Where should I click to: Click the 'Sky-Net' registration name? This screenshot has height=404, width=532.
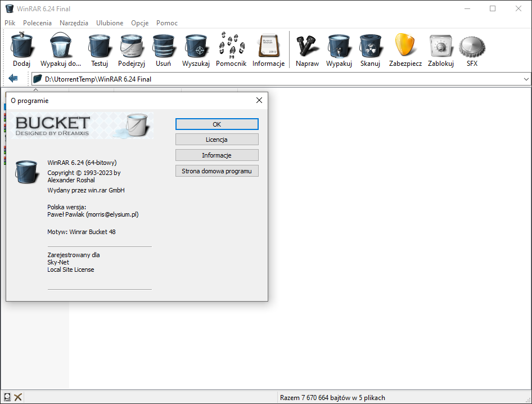(58, 262)
